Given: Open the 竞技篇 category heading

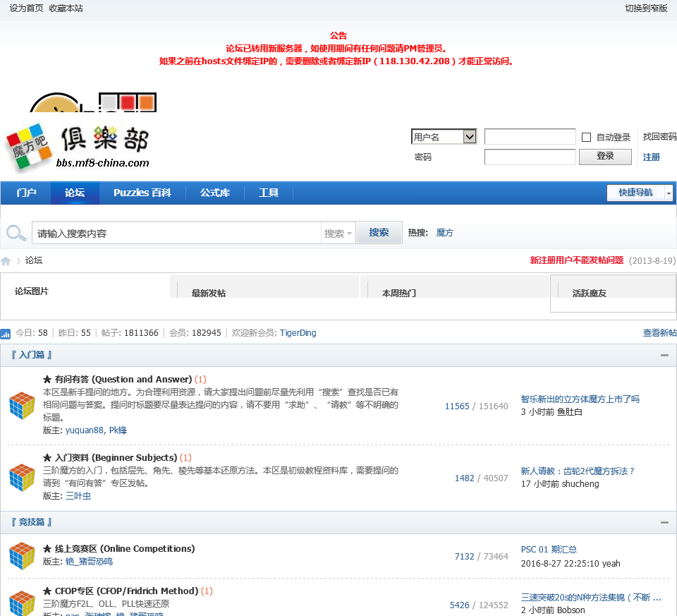Looking at the screenshot, I should pyautogui.click(x=32, y=522).
